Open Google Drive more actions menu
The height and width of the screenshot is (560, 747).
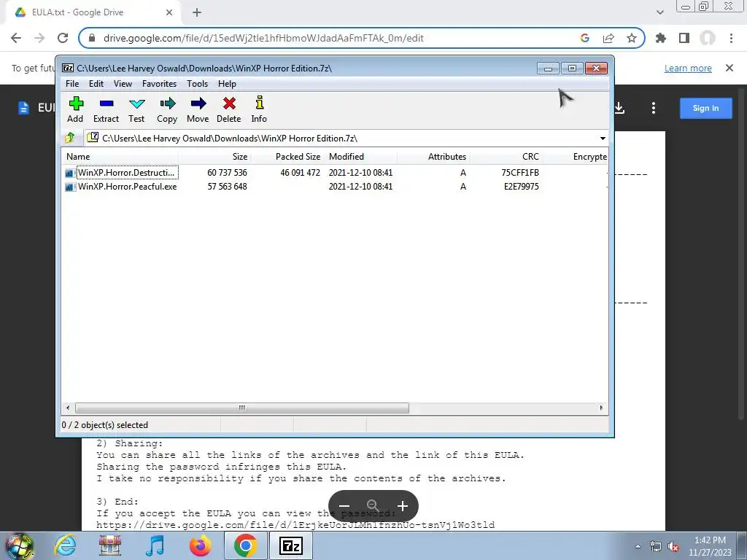(654, 108)
